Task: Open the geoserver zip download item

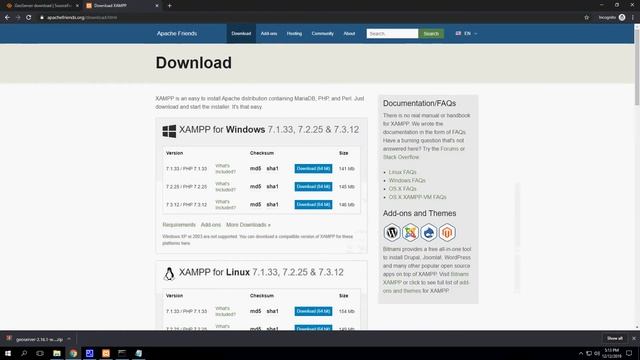Action: pos(36,339)
